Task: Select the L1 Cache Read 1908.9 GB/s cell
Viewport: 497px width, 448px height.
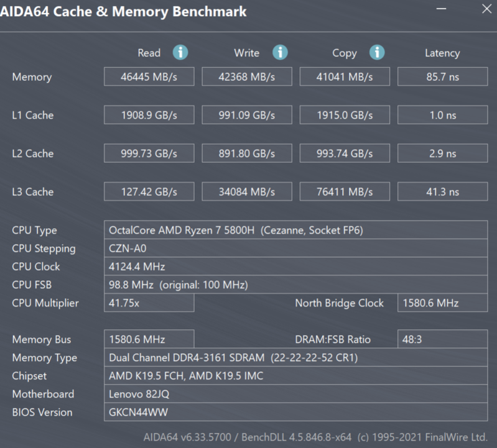Action: click(149, 115)
